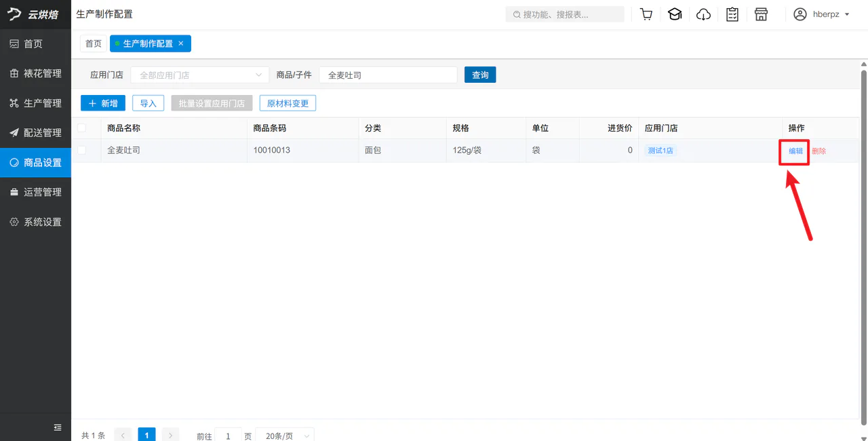Screen dimensions: 868x441
Task: Focus the 前往 page number input
Action: coord(229,436)
